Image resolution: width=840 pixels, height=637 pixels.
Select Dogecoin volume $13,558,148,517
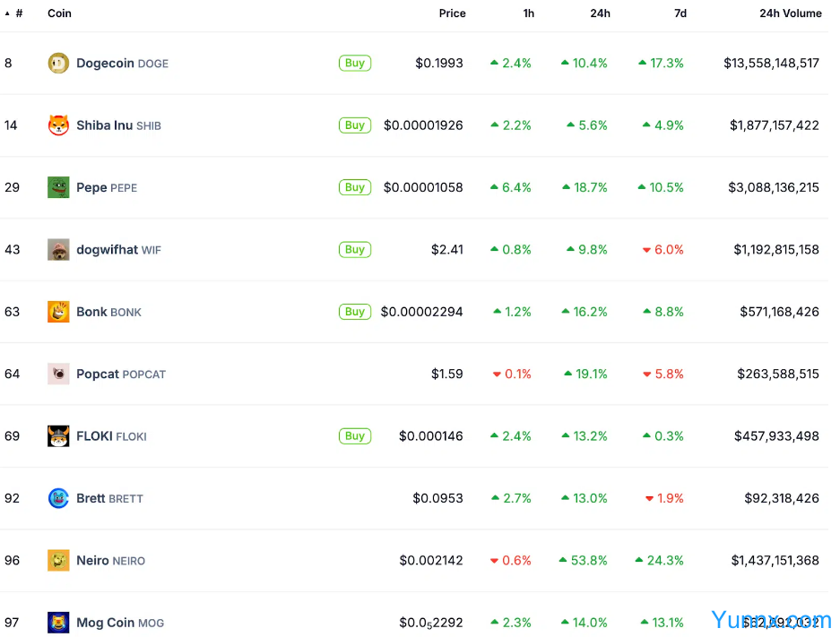pyautogui.click(x=772, y=64)
